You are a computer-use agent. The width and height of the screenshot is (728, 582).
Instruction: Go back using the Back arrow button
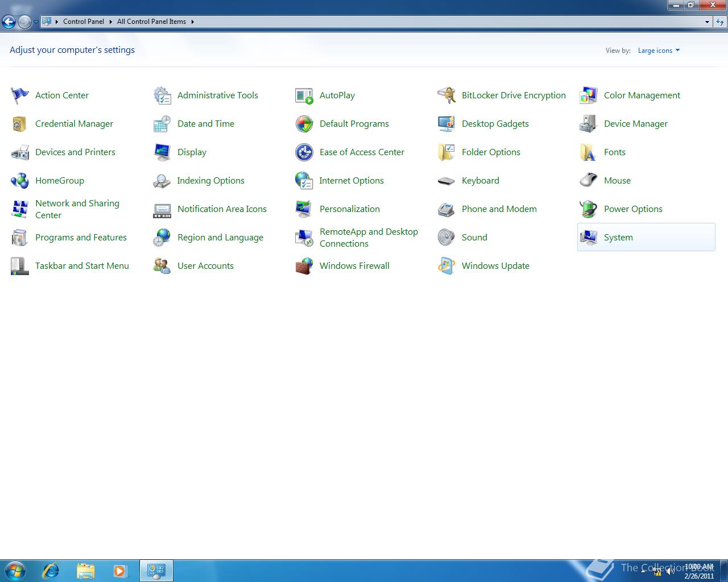click(x=9, y=22)
